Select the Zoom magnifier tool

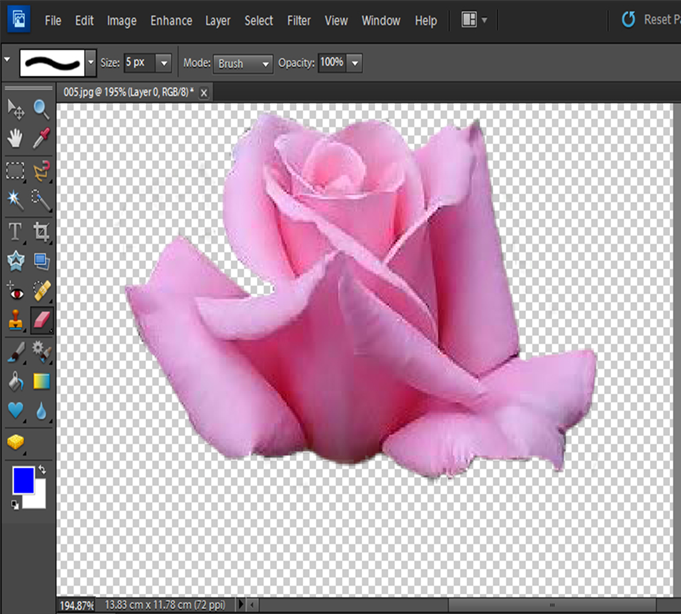pyautogui.click(x=41, y=109)
